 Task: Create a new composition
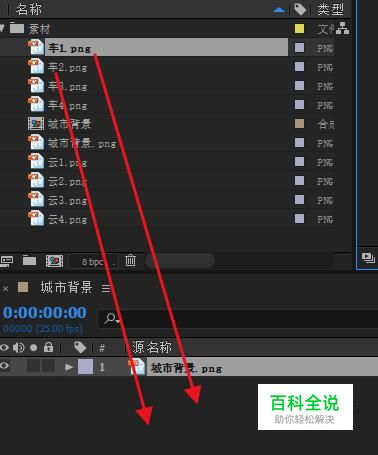coord(54,261)
